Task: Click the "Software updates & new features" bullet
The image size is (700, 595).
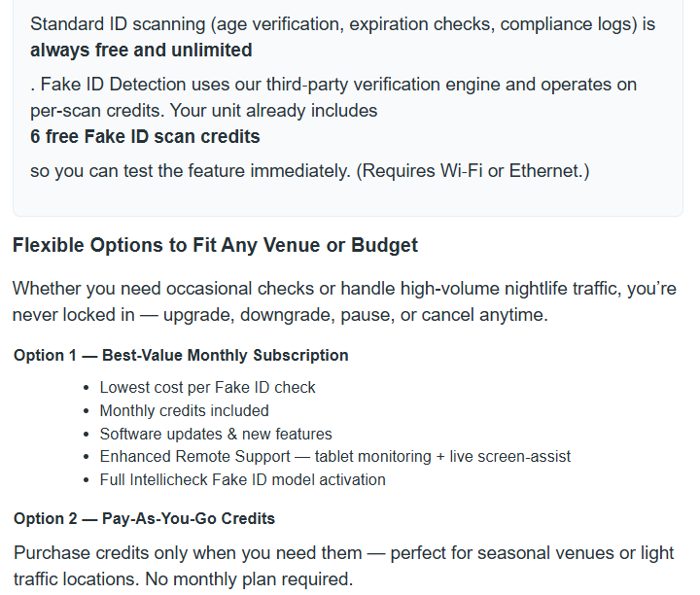Action: 216,434
